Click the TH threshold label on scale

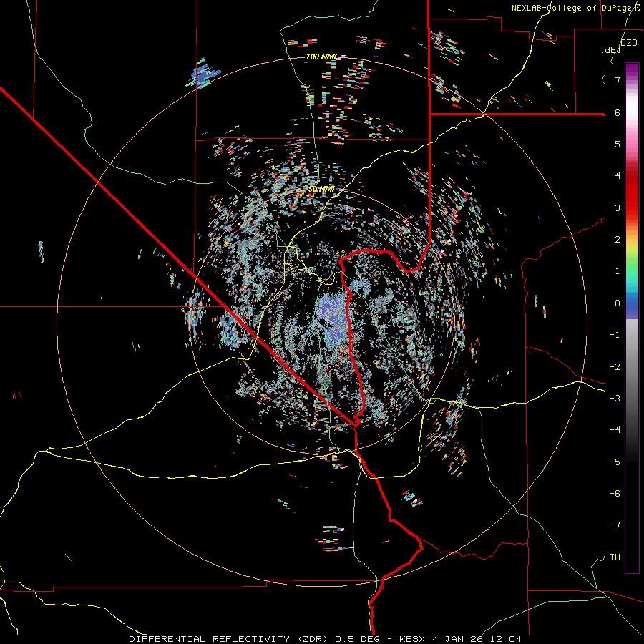[x=615, y=557]
